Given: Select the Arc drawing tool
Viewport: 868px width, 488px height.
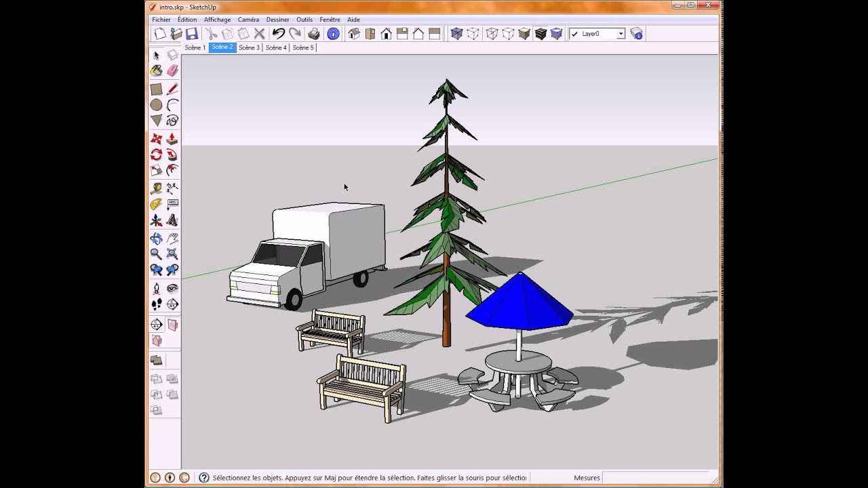Looking at the screenshot, I should pyautogui.click(x=172, y=105).
